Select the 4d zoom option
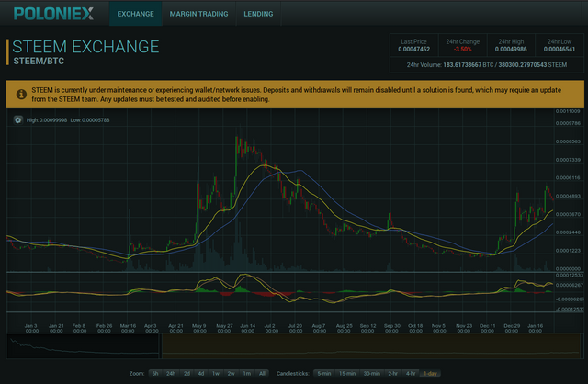Image resolution: width=588 pixels, height=384 pixels. [201, 374]
